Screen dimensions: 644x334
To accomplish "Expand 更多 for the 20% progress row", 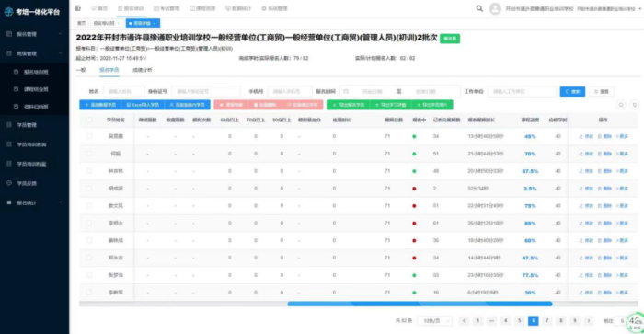I will point(622,293).
